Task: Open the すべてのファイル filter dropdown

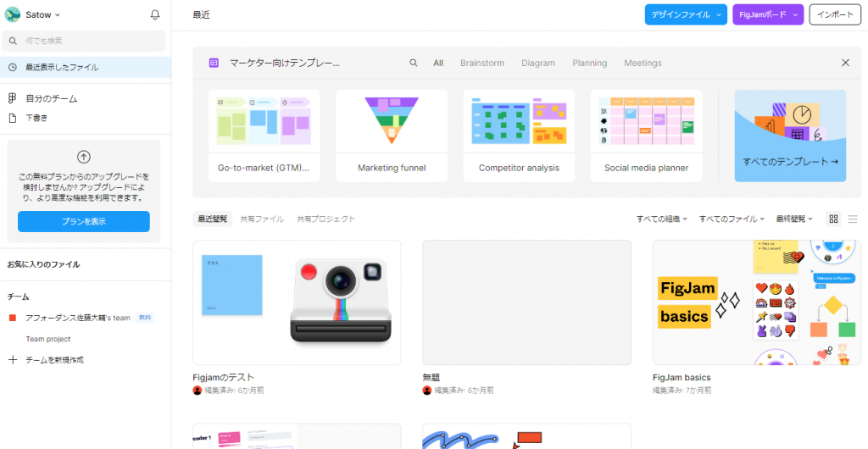Action: 732,219
